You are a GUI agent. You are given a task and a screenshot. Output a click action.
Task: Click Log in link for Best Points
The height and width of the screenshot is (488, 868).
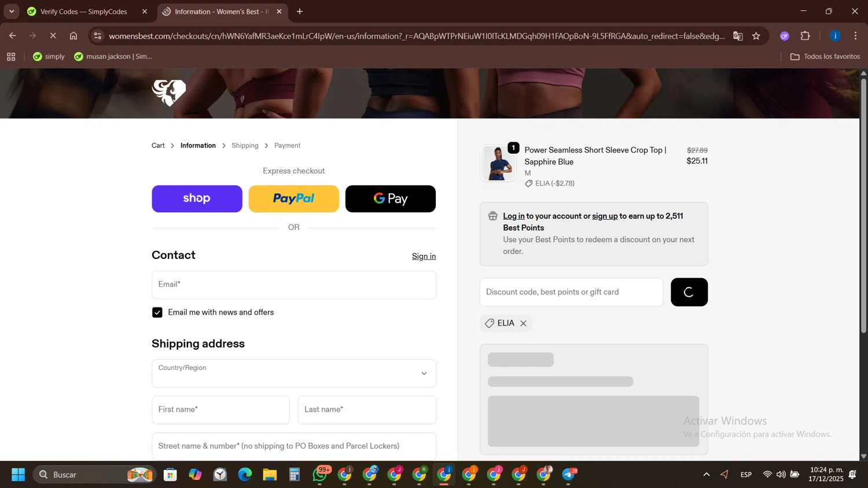click(514, 216)
